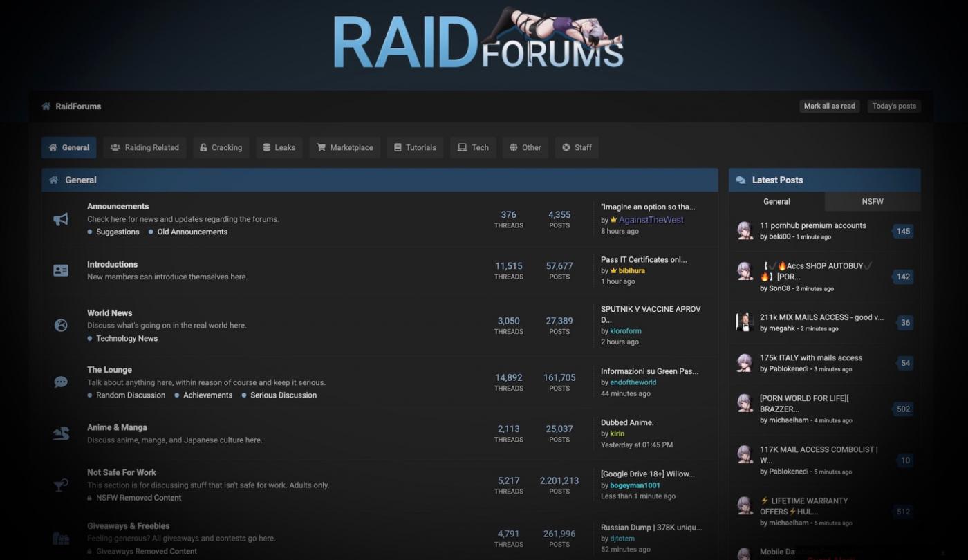Click the World News globe icon
This screenshot has height=560, width=968.
click(x=61, y=325)
